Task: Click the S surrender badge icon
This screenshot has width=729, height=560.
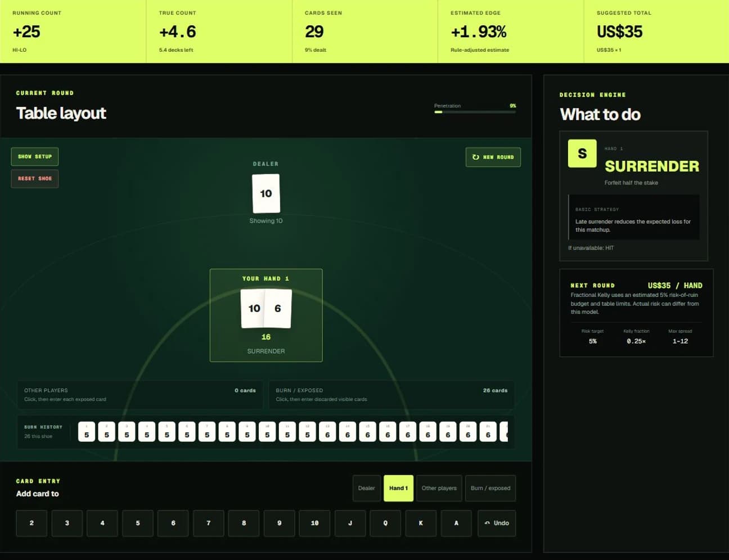Action: point(582,153)
